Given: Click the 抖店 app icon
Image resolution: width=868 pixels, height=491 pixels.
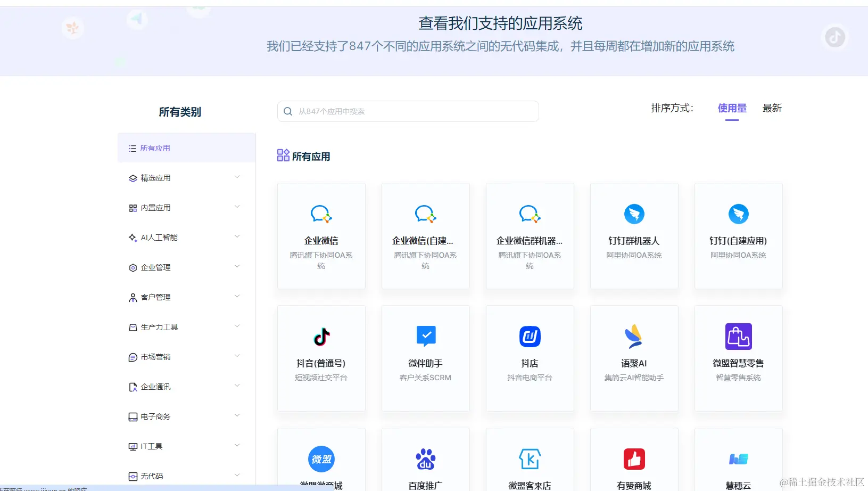Looking at the screenshot, I should [x=530, y=337].
